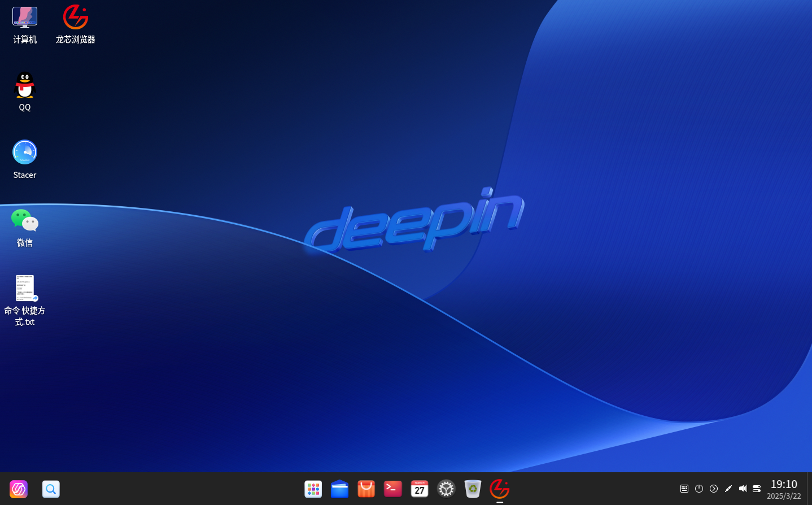
Task: Open the deepin launcher in the dock
Action: (19, 489)
